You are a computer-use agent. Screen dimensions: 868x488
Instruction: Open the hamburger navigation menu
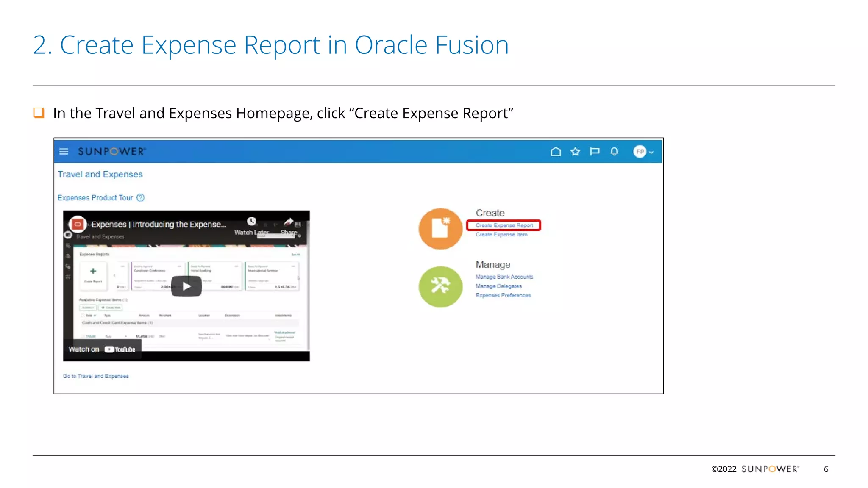pos(64,152)
